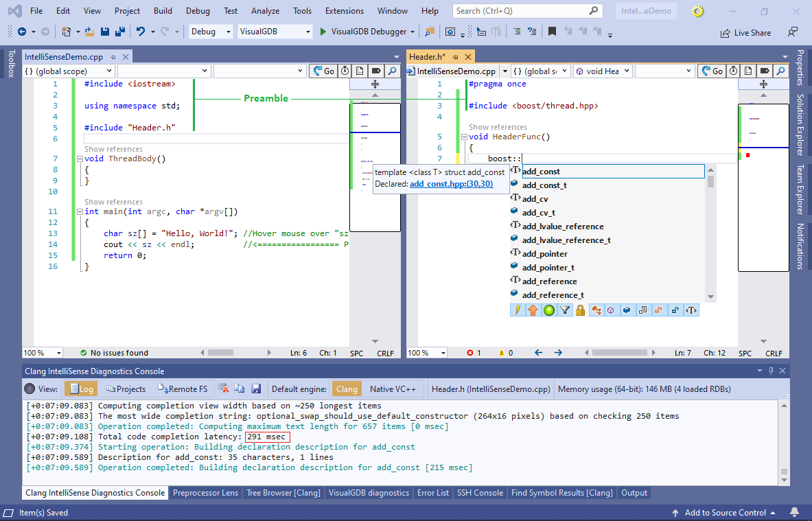Viewport: 812px width, 521px height.
Task: Toggle the orange up-arrow completion filter
Action: tap(533, 310)
